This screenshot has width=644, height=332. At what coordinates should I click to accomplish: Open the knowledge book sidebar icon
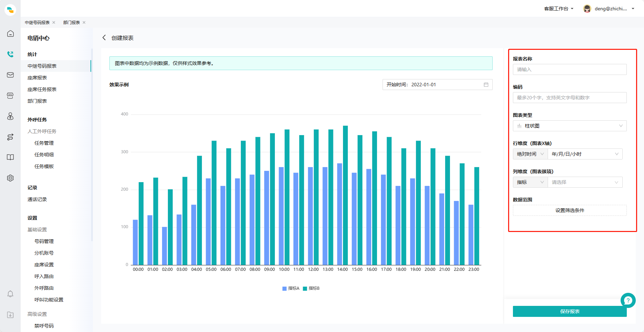pyautogui.click(x=10, y=157)
